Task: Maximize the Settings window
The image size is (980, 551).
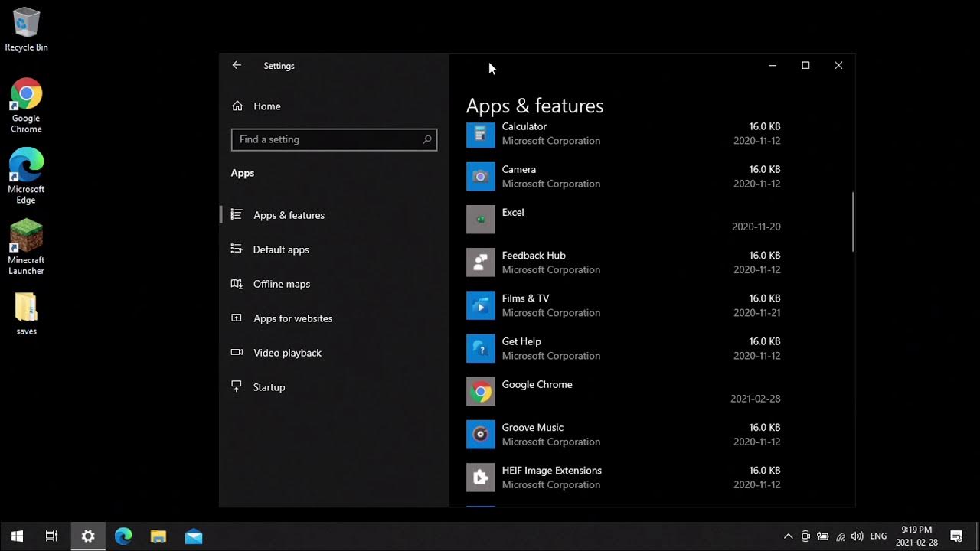Action: pos(805,66)
